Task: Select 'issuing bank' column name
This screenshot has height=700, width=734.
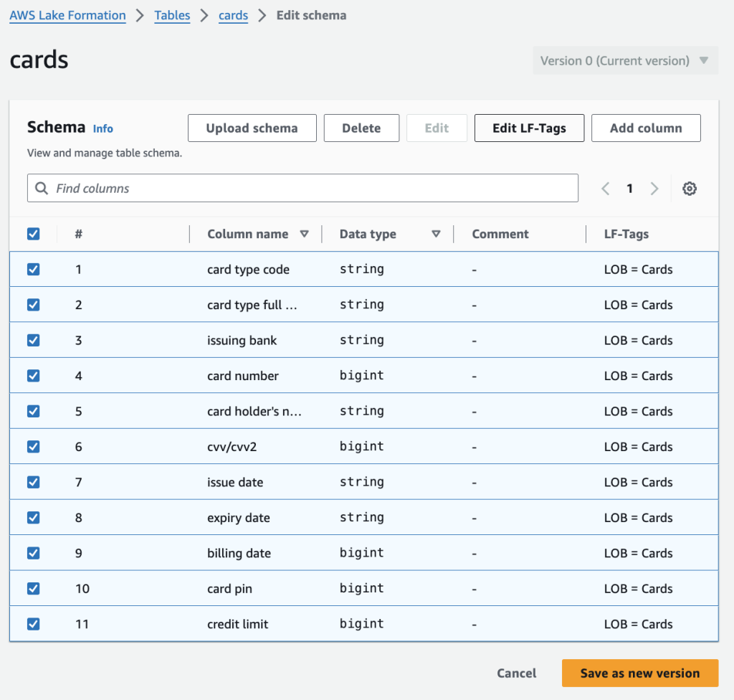Action: pos(242,340)
